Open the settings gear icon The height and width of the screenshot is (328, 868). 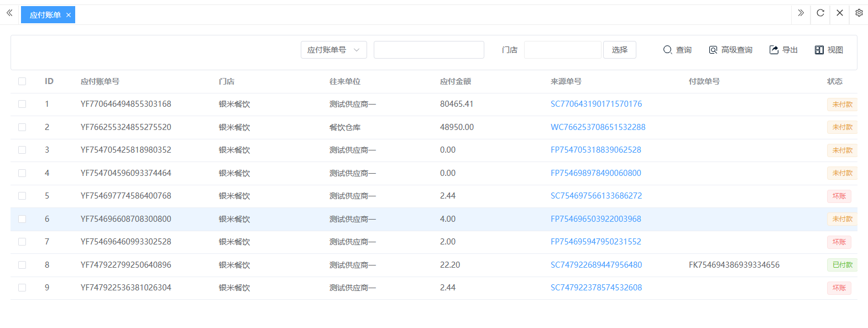point(859,13)
